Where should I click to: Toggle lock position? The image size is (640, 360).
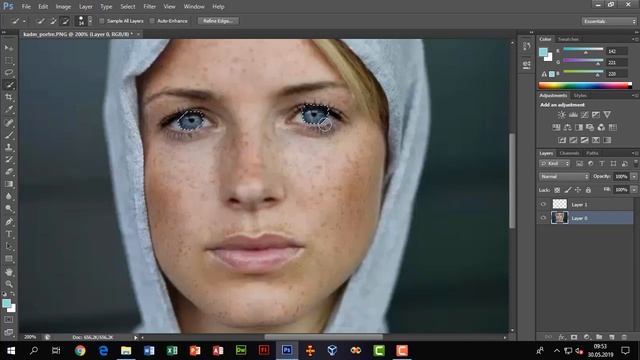click(578, 190)
